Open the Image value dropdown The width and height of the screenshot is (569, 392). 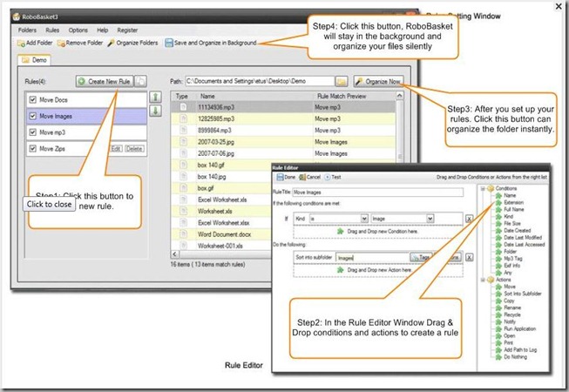pos(430,219)
